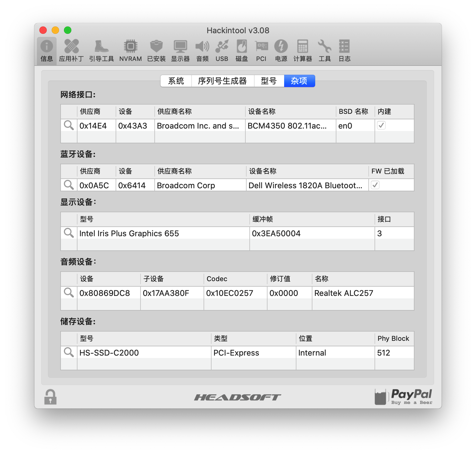Click the red close window button
This screenshot has height=454, width=476.
click(43, 30)
